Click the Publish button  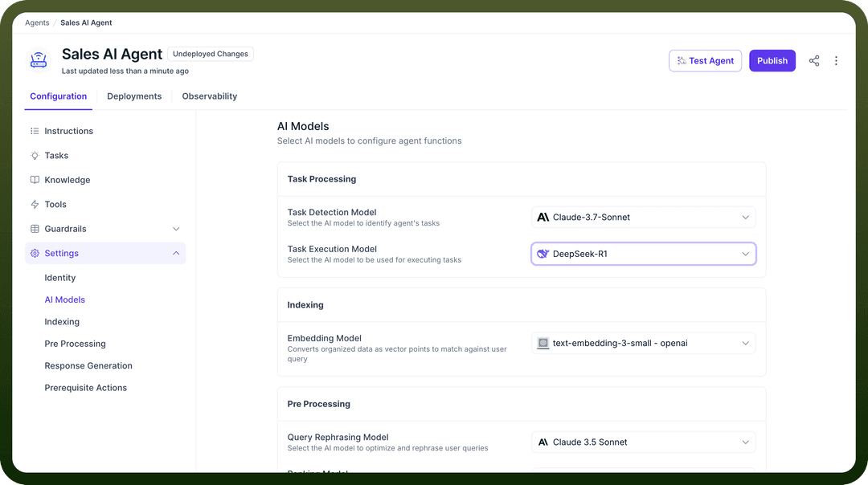pos(772,61)
